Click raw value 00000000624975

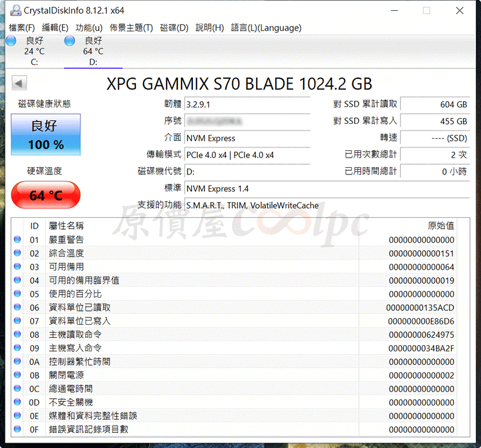click(421, 335)
